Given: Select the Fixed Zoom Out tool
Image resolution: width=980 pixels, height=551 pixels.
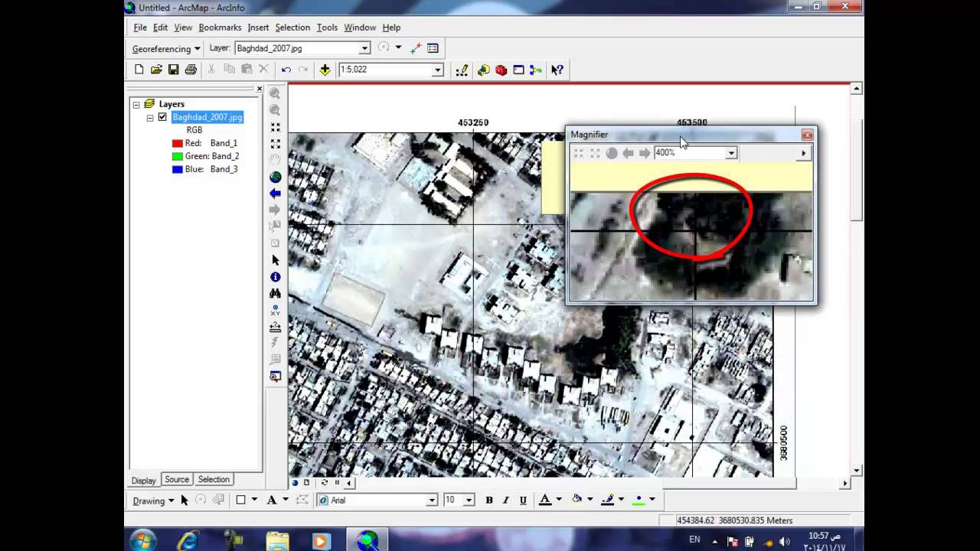Looking at the screenshot, I should (x=276, y=144).
